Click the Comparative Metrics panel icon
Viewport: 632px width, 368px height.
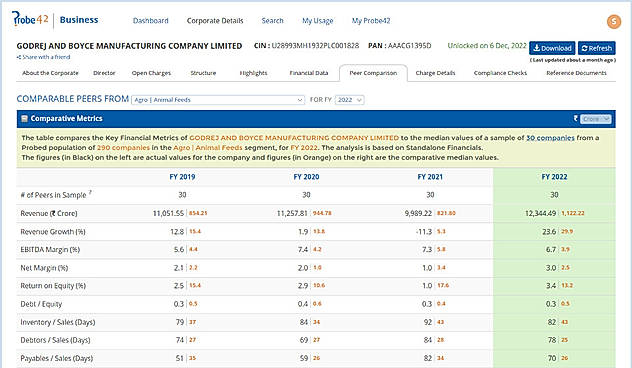click(x=24, y=119)
